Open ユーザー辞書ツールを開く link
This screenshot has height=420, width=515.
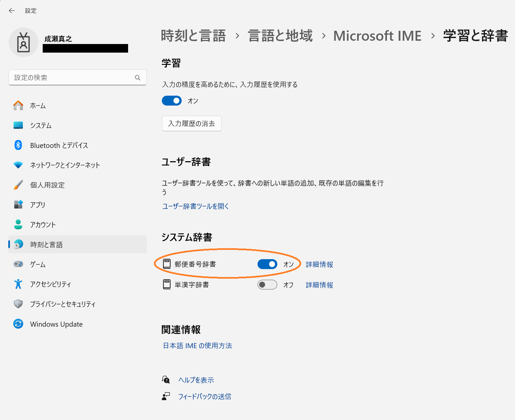tap(196, 206)
